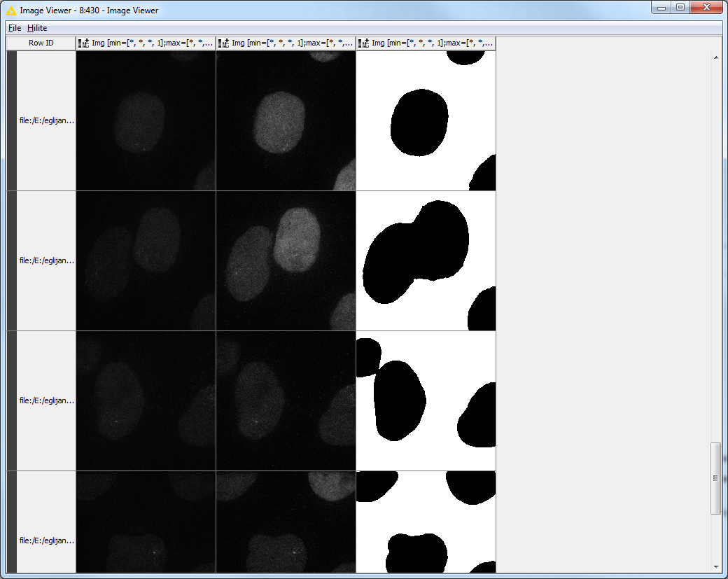Select the brighter middle image in first visible row
Viewport: 728px width, 579px height.
[286, 120]
